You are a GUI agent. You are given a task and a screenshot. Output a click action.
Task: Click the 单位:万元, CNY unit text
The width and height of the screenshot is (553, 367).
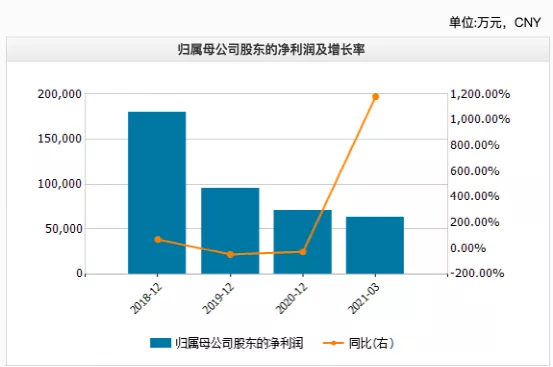[x=495, y=23]
